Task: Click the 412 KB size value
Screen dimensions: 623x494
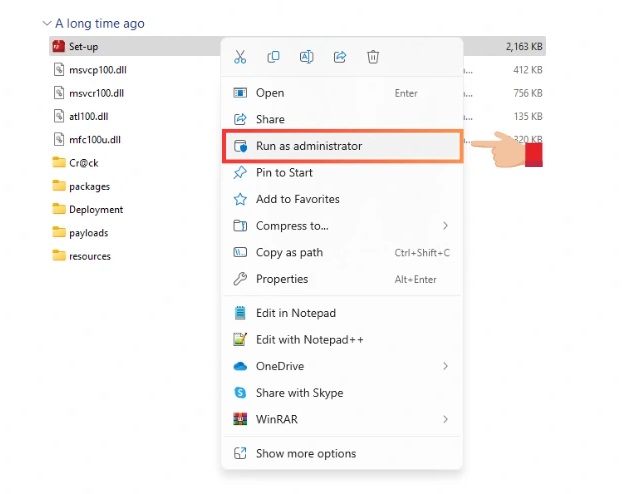Action: [528, 70]
